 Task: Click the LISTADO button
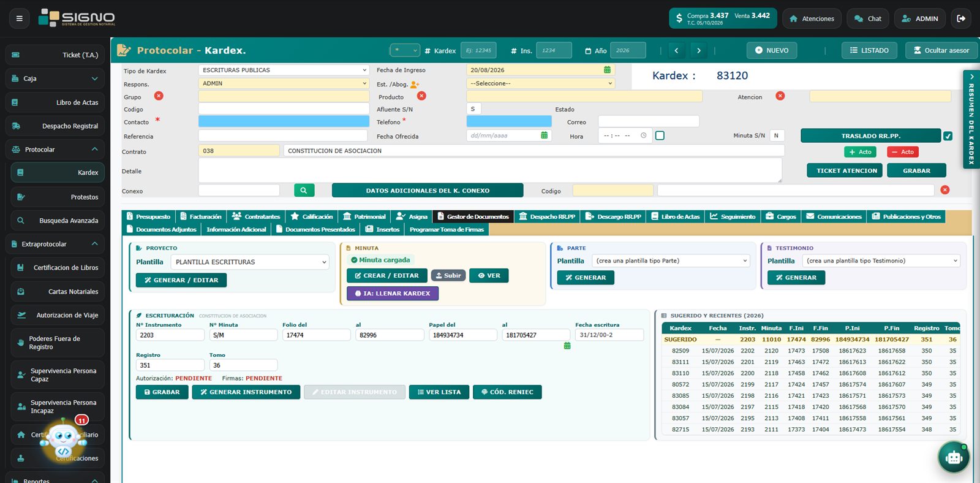pos(869,50)
